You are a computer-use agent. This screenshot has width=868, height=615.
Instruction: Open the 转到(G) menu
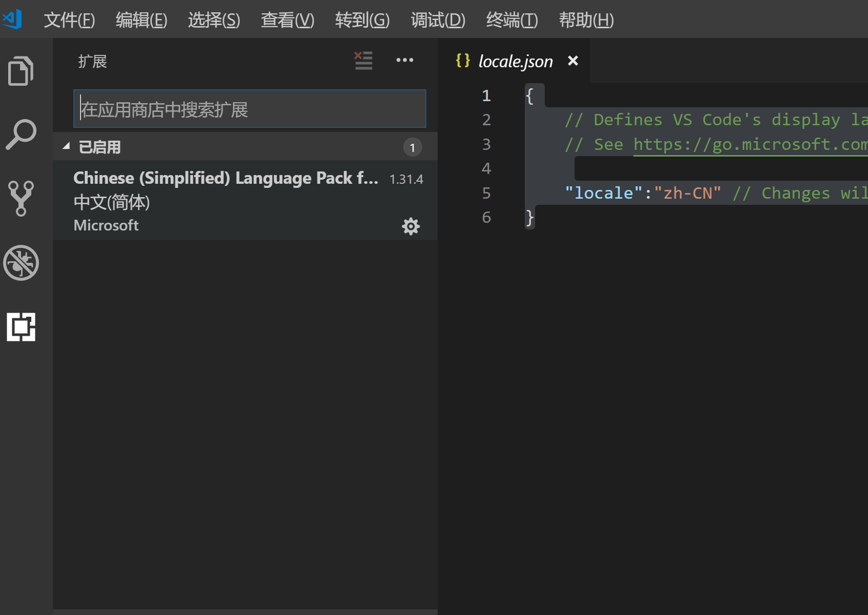click(362, 20)
